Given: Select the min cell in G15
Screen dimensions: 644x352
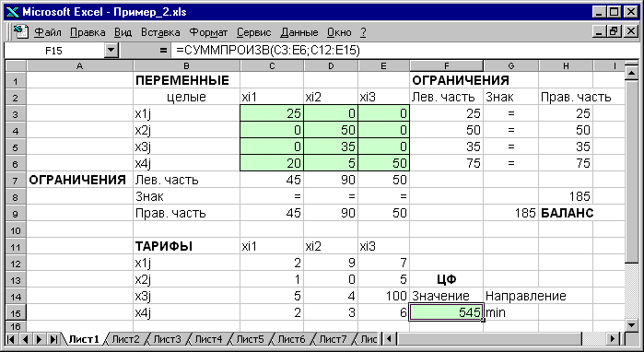Looking at the screenshot, I should (511, 312).
